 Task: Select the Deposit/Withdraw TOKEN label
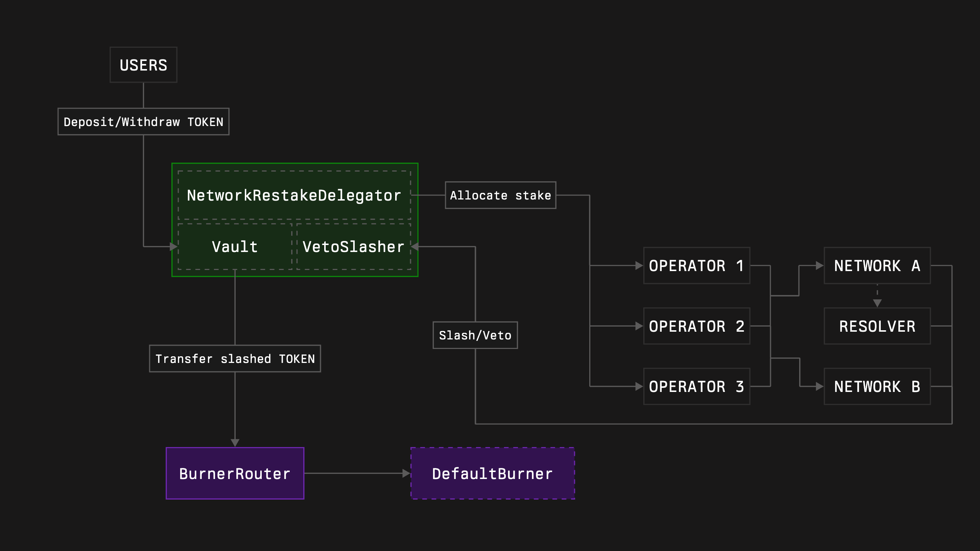click(x=143, y=122)
